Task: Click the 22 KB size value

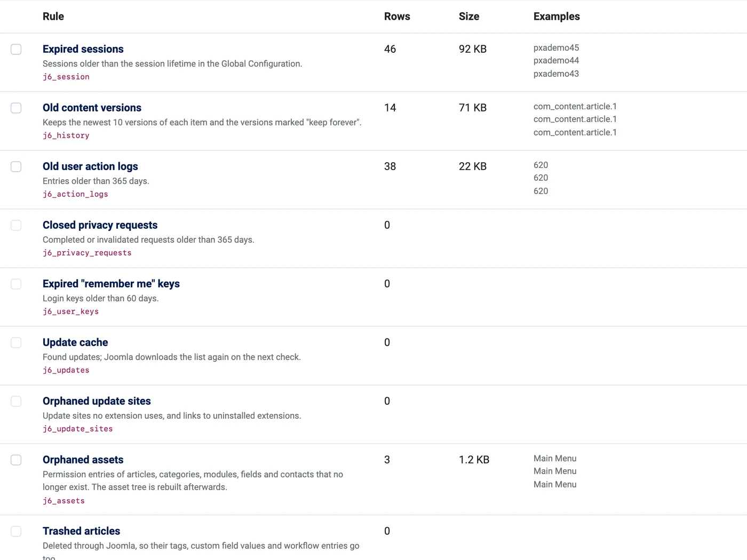Action: click(473, 166)
